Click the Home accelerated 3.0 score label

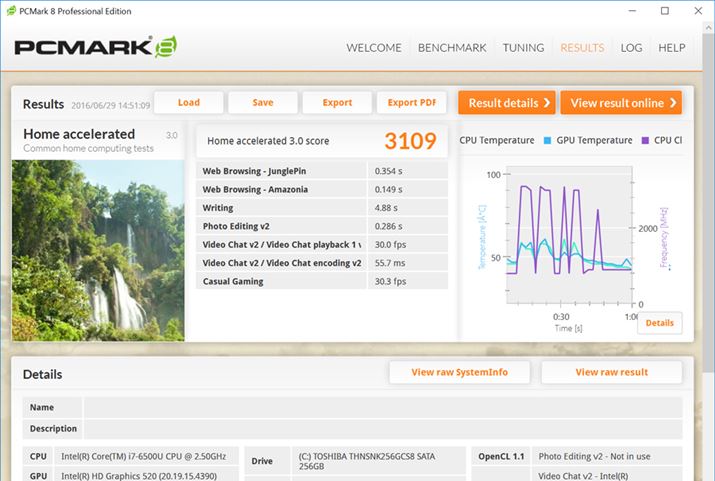(x=268, y=141)
